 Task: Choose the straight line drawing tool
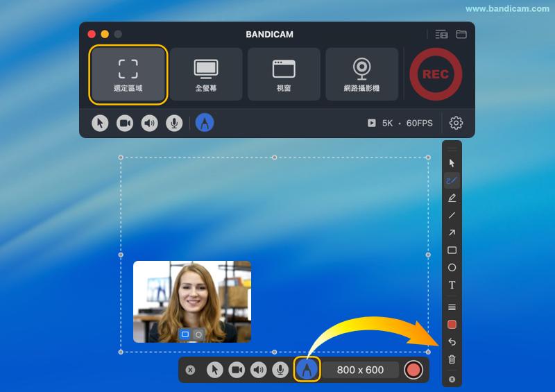point(452,215)
